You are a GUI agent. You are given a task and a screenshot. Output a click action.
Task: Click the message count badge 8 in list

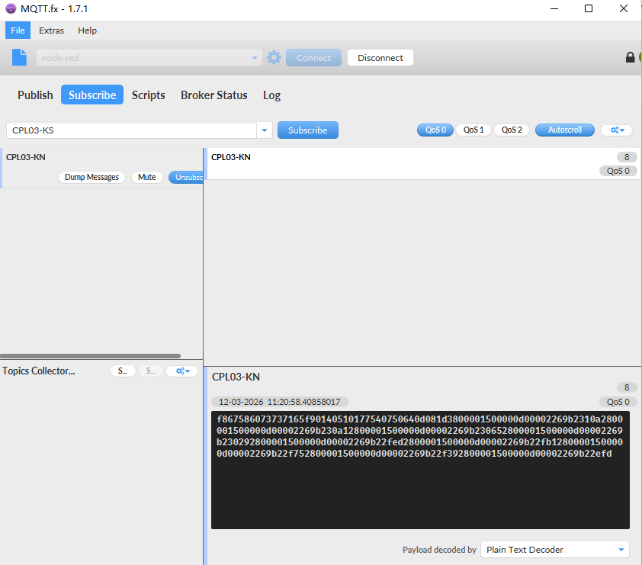(x=626, y=157)
